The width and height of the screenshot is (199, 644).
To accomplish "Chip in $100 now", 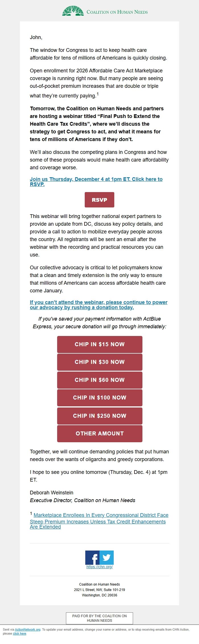I will click(99, 398).
